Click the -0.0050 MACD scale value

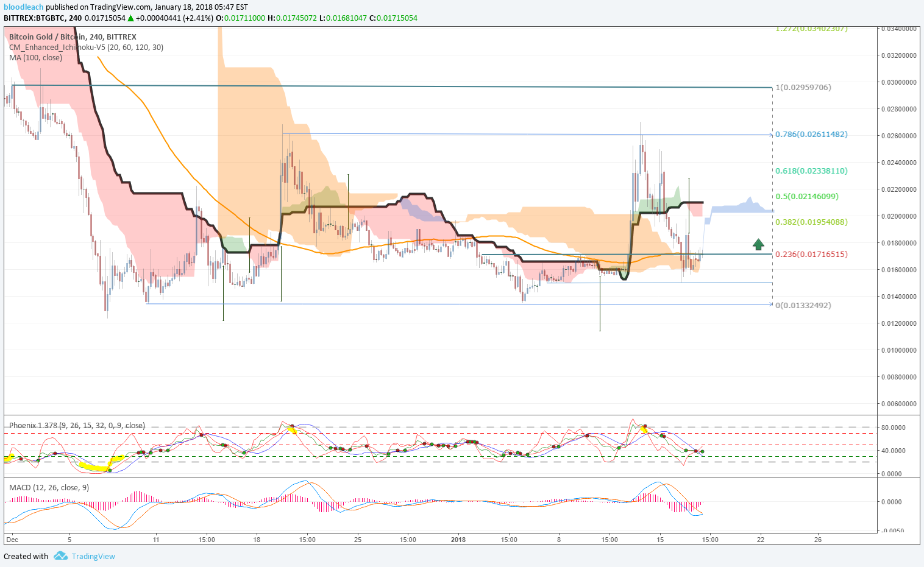click(893, 530)
